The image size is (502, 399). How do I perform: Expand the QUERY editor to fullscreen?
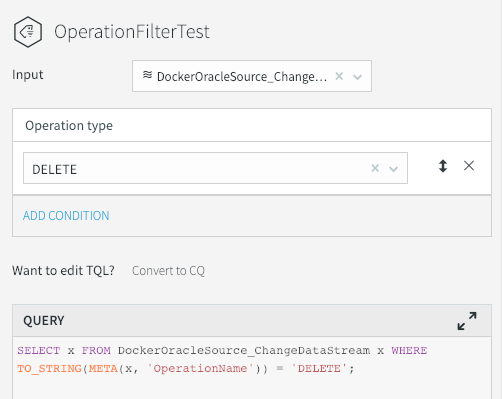click(467, 321)
